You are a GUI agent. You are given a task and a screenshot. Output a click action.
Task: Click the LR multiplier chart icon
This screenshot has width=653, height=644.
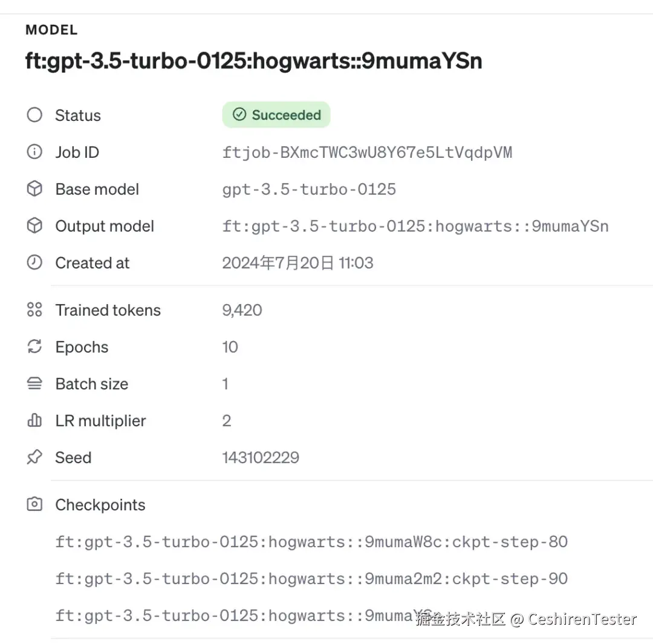click(x=34, y=421)
